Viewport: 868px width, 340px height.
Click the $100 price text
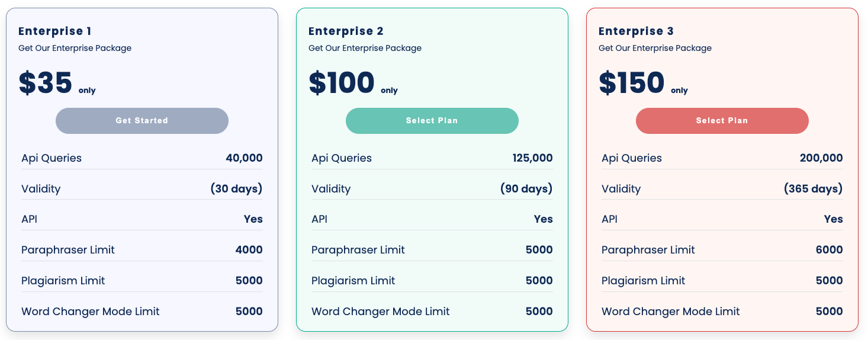(x=342, y=83)
